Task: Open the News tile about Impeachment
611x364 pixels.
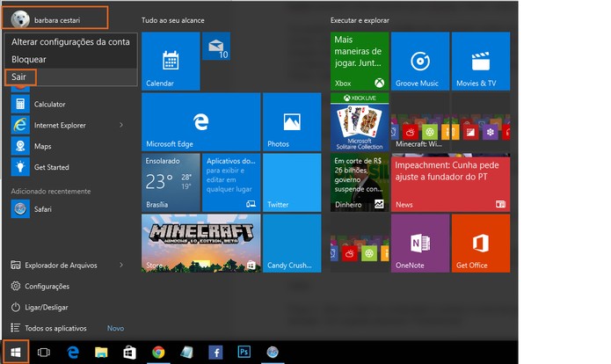Action: 450,182
